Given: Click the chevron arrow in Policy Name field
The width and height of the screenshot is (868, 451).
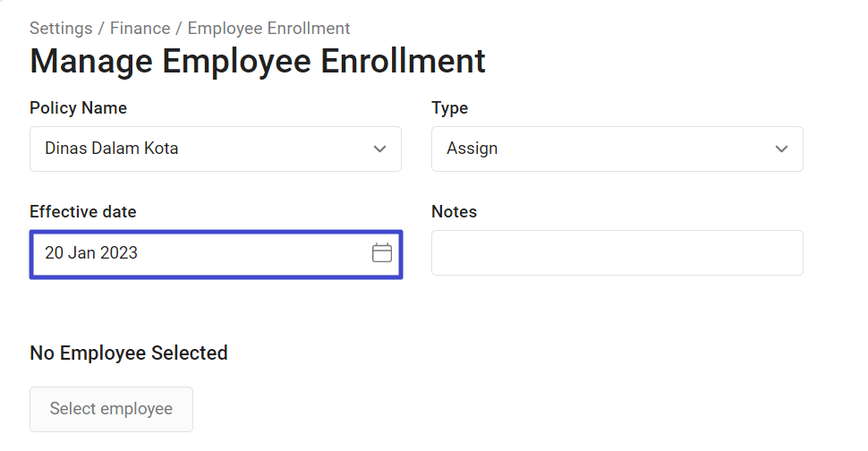Looking at the screenshot, I should (380, 149).
